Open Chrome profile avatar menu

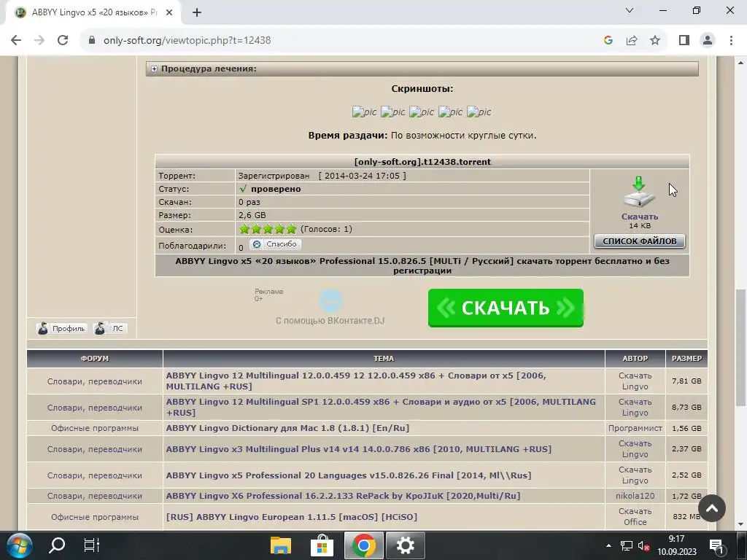[708, 40]
